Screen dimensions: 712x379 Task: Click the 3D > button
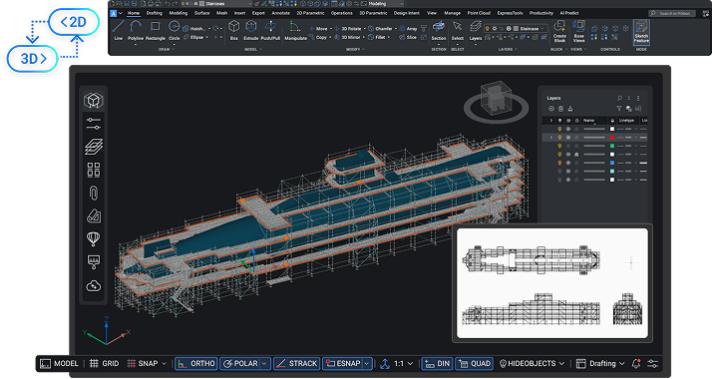coord(33,59)
